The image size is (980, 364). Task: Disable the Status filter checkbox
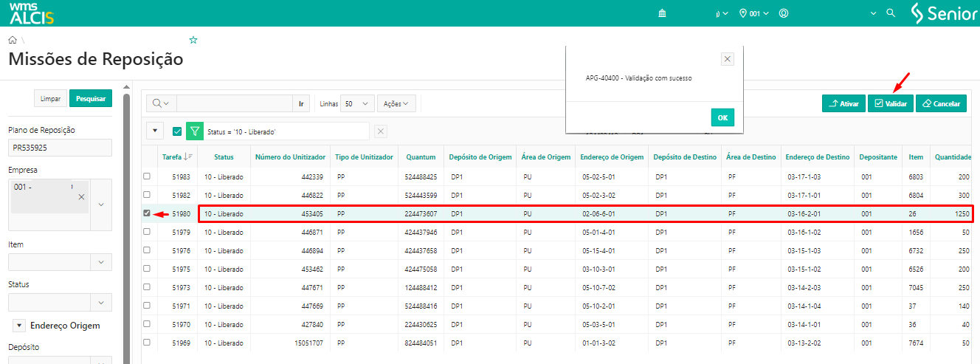click(x=177, y=131)
